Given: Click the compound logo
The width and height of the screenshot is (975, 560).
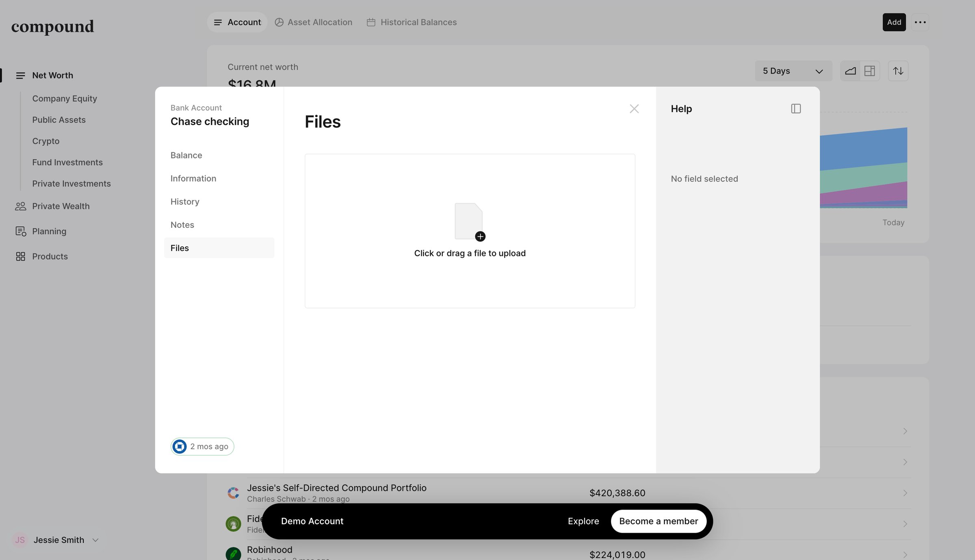Looking at the screenshot, I should tap(52, 26).
